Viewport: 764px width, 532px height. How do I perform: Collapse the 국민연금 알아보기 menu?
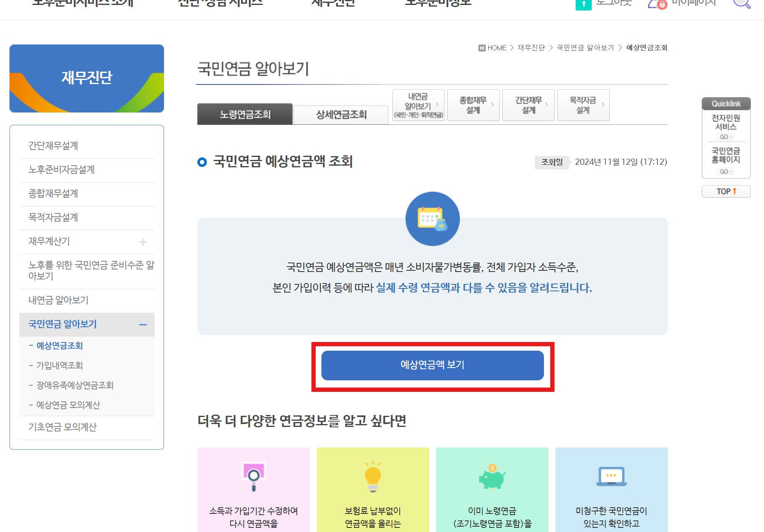point(143,325)
